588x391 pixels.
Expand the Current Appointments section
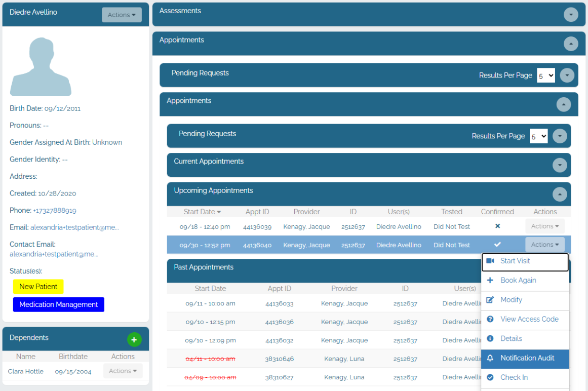560,165
